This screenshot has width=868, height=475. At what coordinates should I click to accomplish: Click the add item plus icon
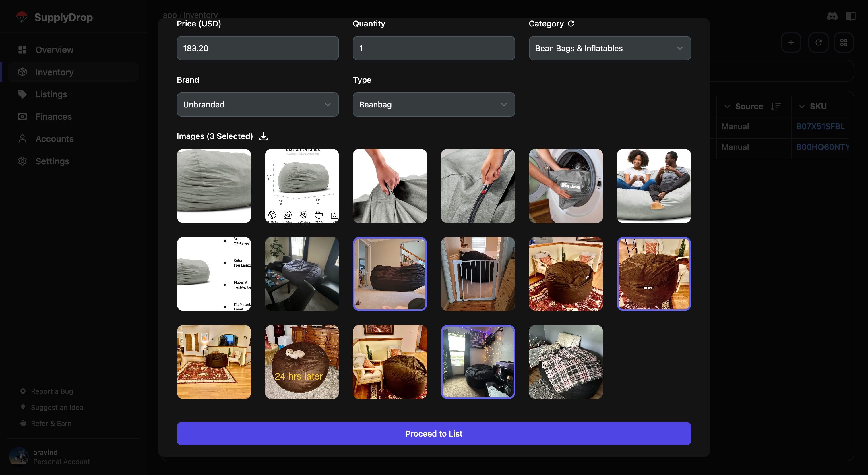[791, 43]
